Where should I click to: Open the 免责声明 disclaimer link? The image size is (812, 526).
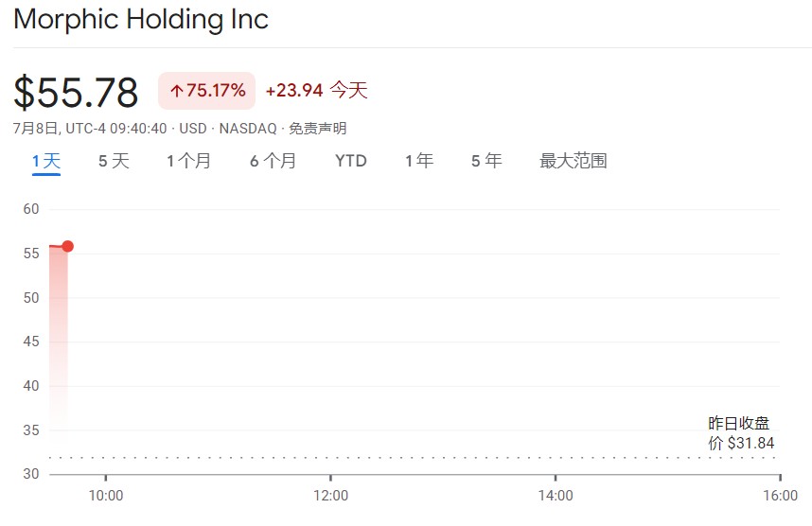(318, 129)
